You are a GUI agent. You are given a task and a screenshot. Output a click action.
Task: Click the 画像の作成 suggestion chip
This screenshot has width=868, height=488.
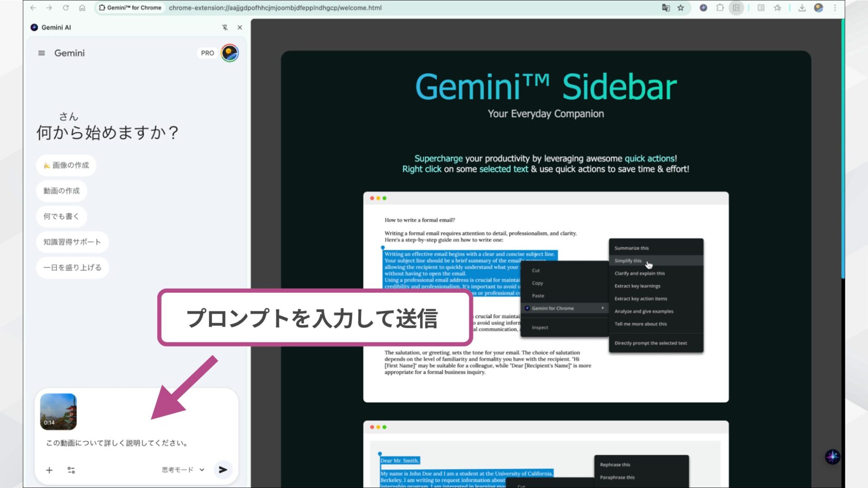tap(66, 165)
